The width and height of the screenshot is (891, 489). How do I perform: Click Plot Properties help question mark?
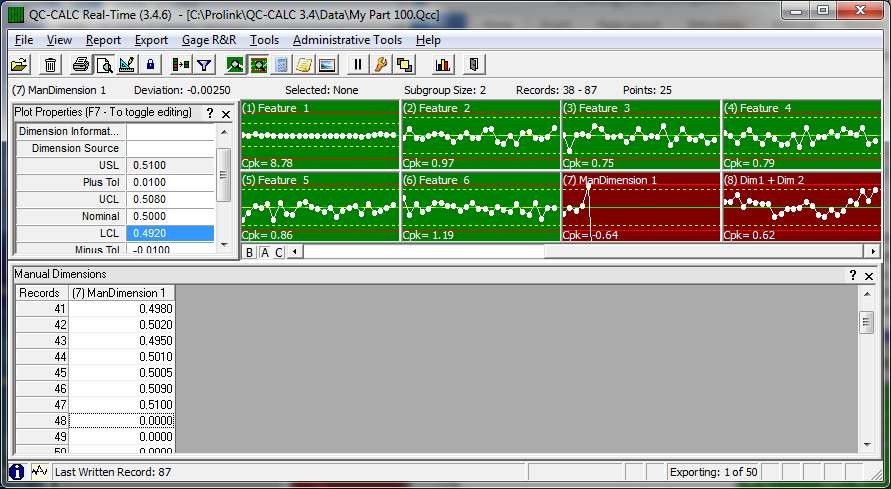[210, 113]
